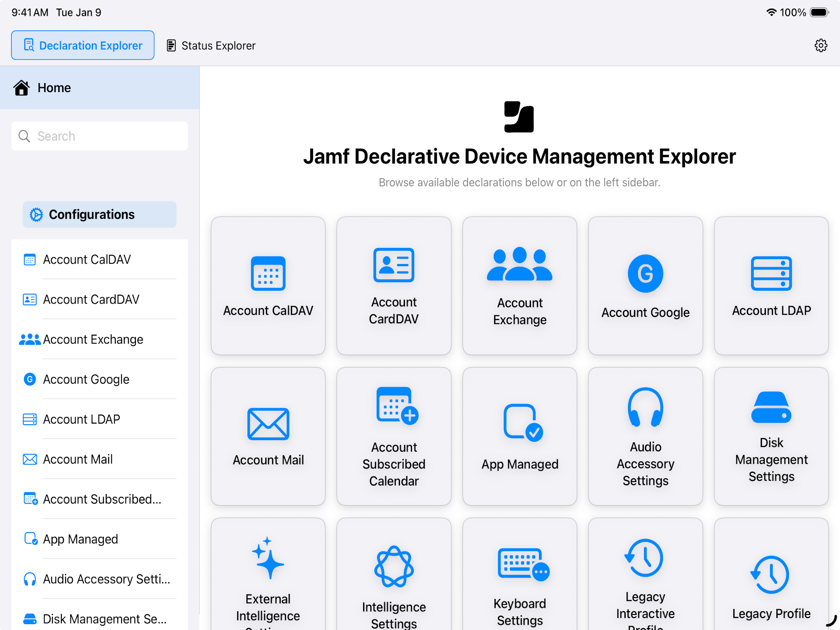
Task: Open Audio Accessory Setti... in the sidebar
Action: click(x=100, y=579)
